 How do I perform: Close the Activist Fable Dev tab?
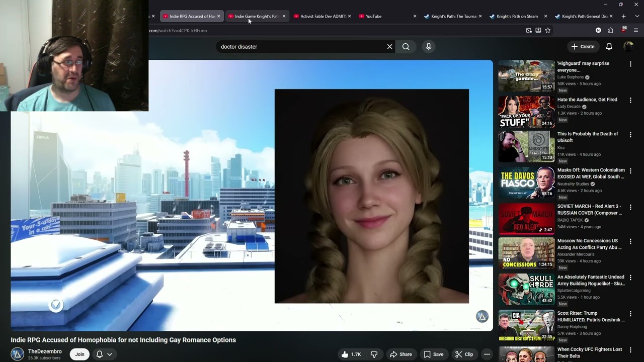pos(349,16)
